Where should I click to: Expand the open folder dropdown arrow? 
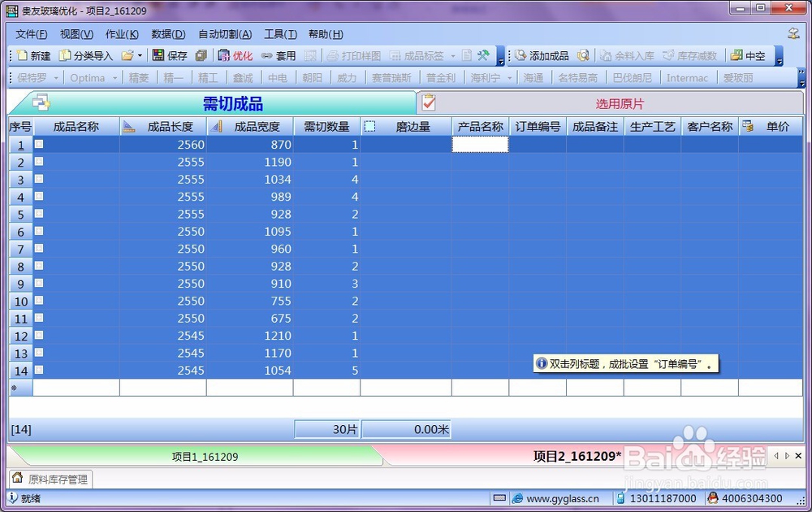point(140,55)
